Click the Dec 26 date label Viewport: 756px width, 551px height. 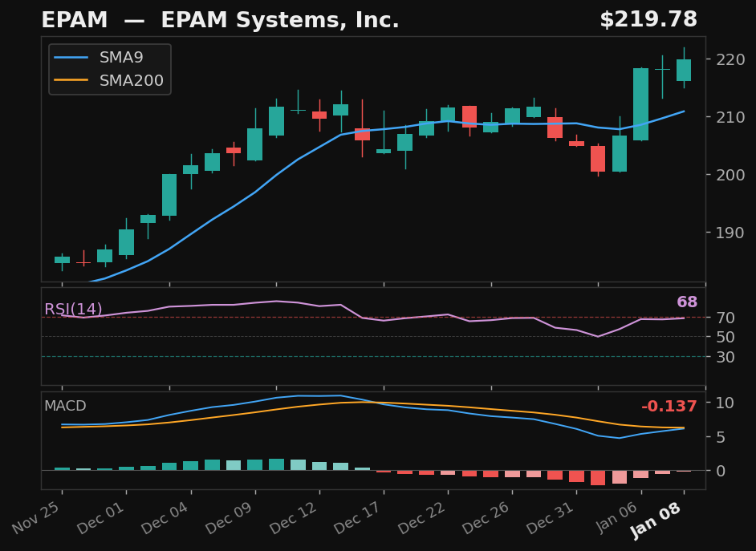click(x=487, y=518)
